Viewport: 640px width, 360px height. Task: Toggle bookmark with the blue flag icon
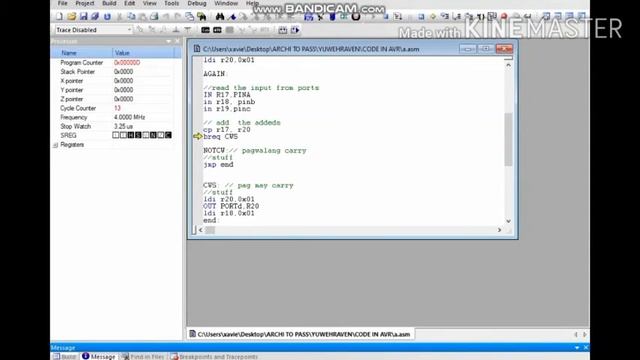(232, 16)
